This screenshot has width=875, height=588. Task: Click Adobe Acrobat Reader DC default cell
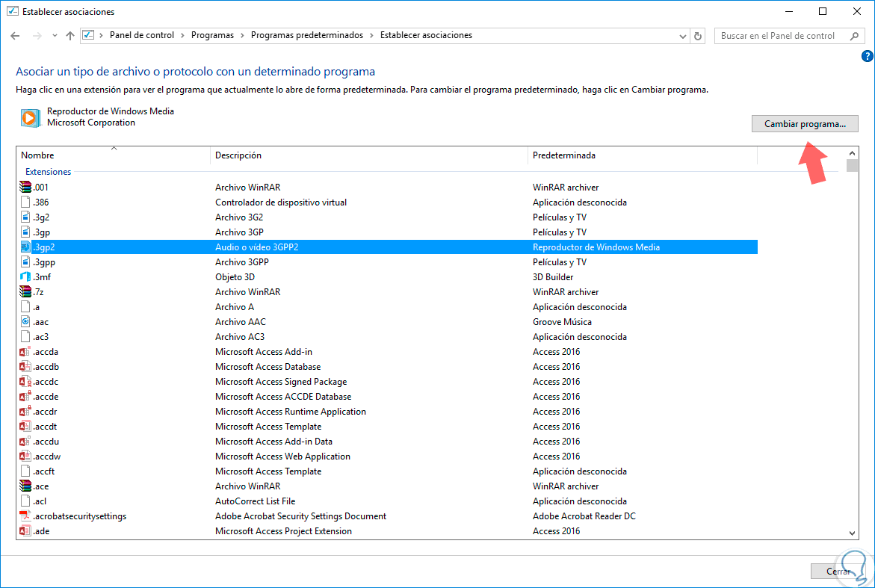584,516
